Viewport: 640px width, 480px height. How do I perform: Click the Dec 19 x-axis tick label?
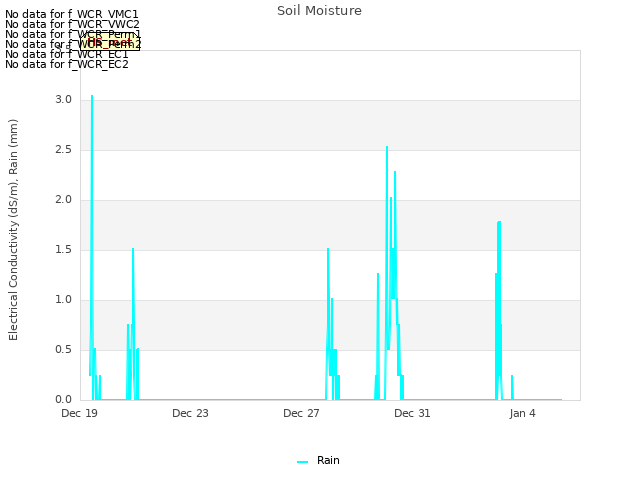79,413
